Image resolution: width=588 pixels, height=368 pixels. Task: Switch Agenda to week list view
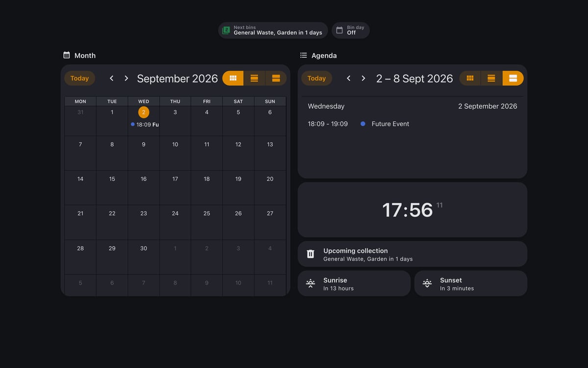tap(491, 78)
